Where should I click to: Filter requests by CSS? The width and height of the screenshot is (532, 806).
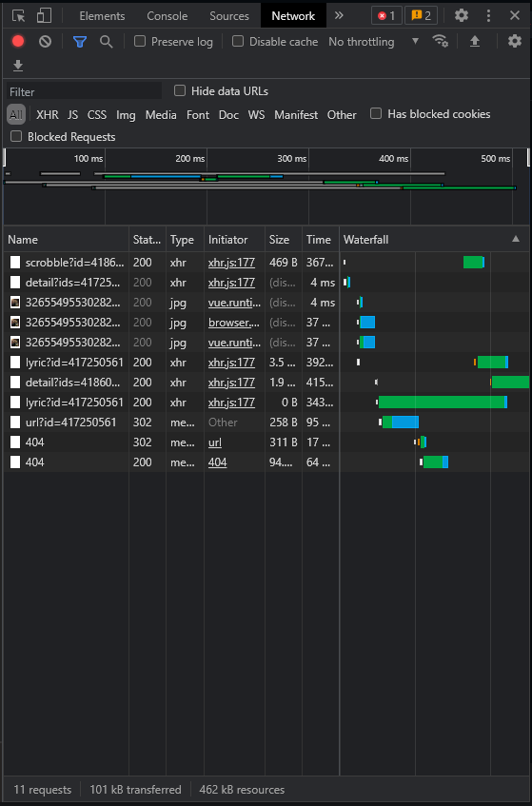[x=97, y=114]
